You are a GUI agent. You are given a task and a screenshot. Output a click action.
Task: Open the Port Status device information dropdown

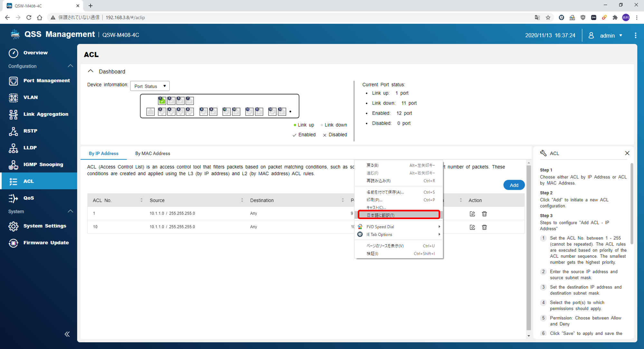150,86
